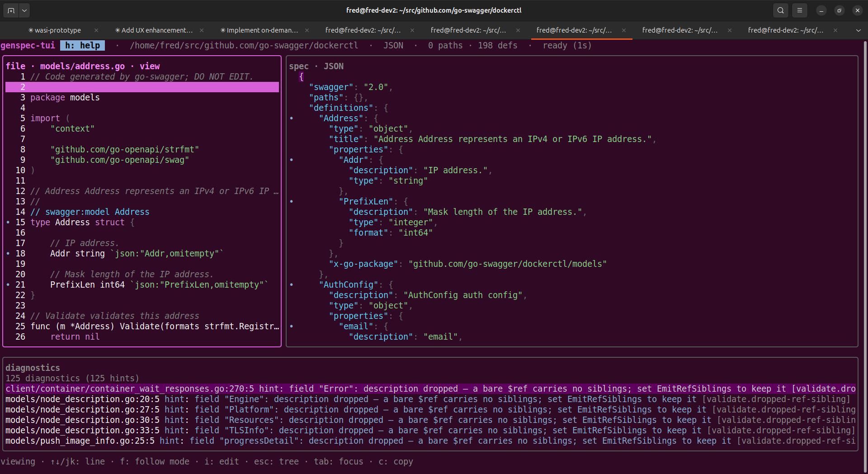The height and width of the screenshot is (474, 868).
Task: Select the first fred@fred-dev2 terminal tab
Action: pos(363,30)
